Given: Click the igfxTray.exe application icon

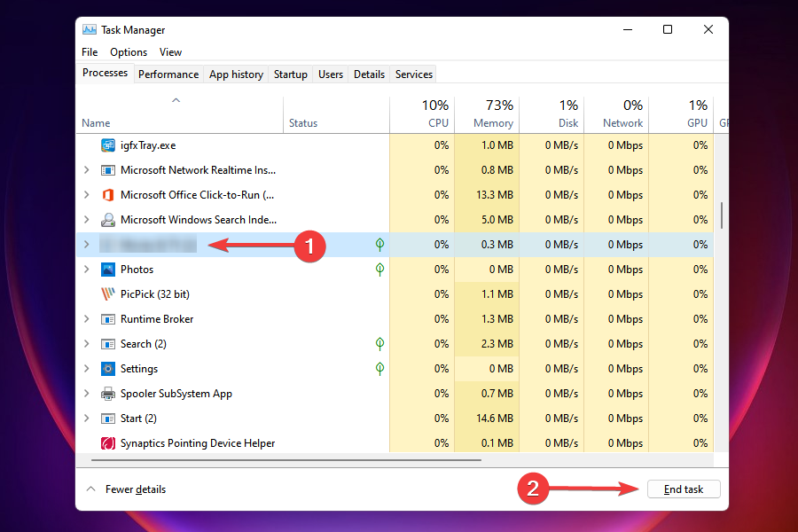Looking at the screenshot, I should point(108,145).
